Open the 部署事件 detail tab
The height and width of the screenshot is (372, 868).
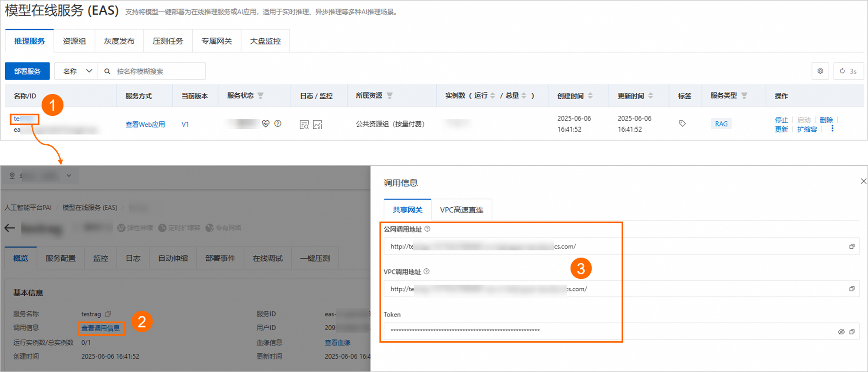pyautogui.click(x=220, y=258)
